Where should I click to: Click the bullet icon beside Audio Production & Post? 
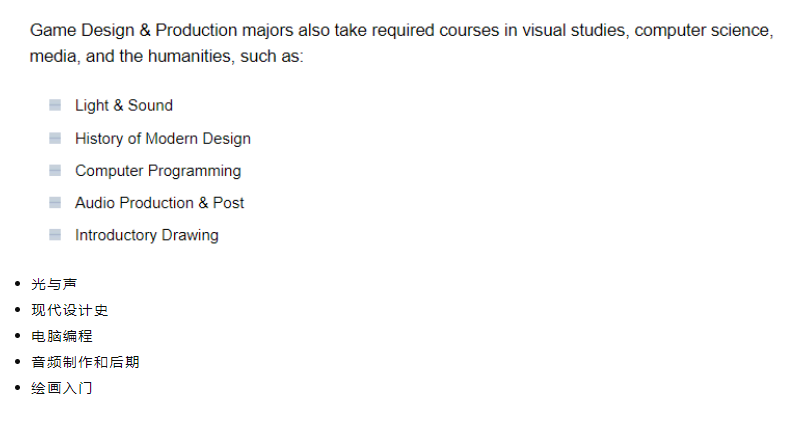[x=55, y=202]
